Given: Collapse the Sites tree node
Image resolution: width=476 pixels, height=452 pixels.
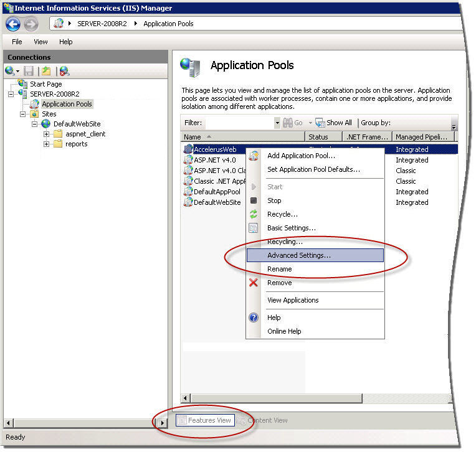Looking at the screenshot, I should tap(23, 114).
